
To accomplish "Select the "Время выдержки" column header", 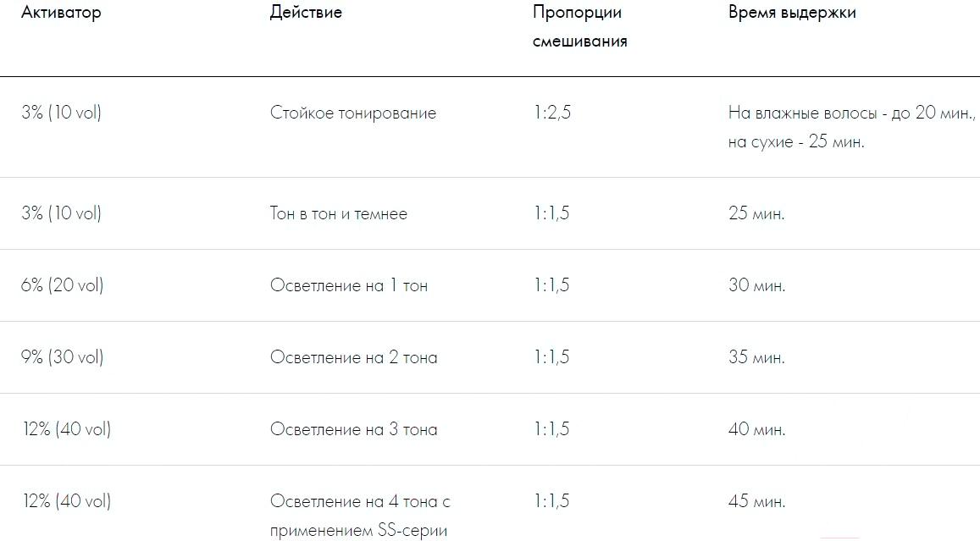I will tap(792, 13).
